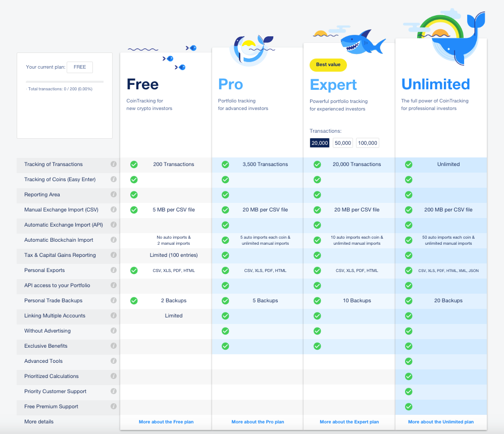504x434 pixels.
Task: Click '5 MB per CSV file' text
Action: [174, 209]
